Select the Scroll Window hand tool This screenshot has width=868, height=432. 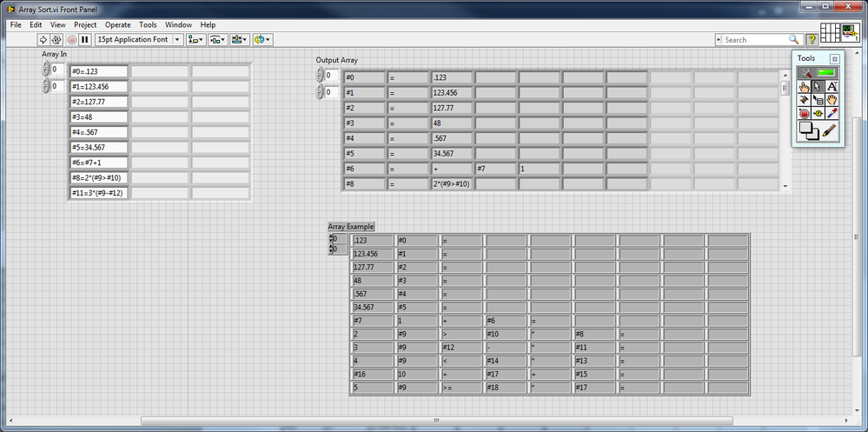pos(832,100)
